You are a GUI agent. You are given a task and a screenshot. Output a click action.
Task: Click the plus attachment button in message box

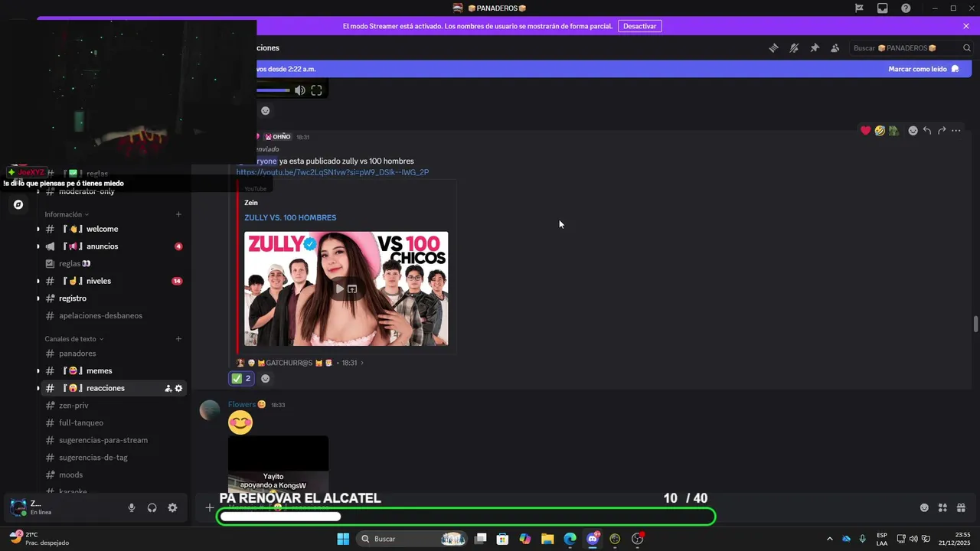click(209, 507)
